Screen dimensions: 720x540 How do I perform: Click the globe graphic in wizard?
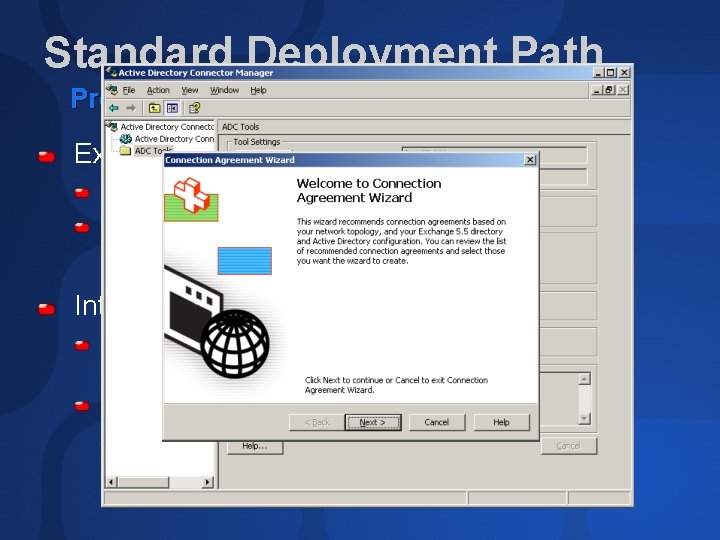(x=235, y=344)
